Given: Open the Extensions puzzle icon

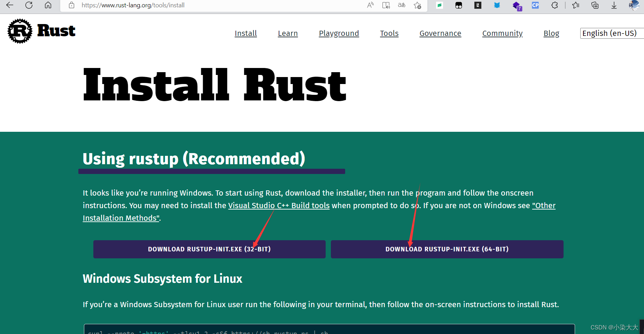Looking at the screenshot, I should coord(554,5).
